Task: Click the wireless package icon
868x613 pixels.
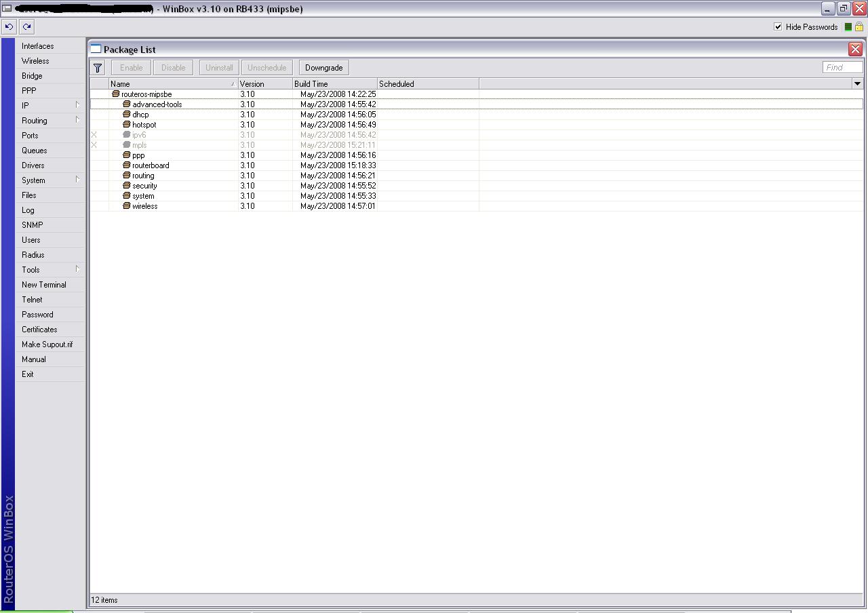Action: pyautogui.click(x=126, y=206)
